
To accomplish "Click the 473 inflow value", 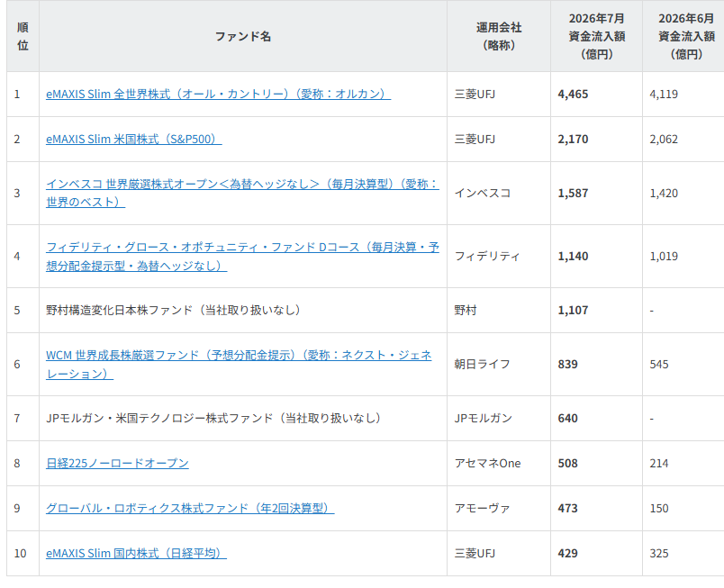I will (x=568, y=508).
